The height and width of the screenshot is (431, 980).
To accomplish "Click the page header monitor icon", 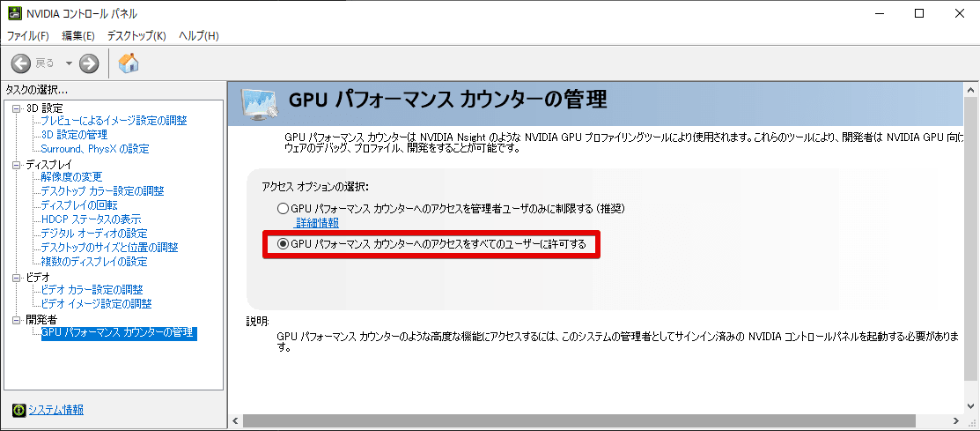I will coord(260,103).
